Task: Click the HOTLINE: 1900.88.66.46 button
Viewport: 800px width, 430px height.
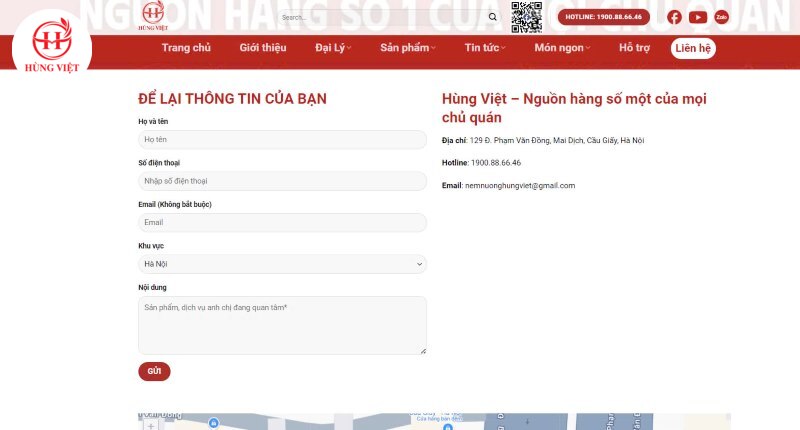Action: 603,17
